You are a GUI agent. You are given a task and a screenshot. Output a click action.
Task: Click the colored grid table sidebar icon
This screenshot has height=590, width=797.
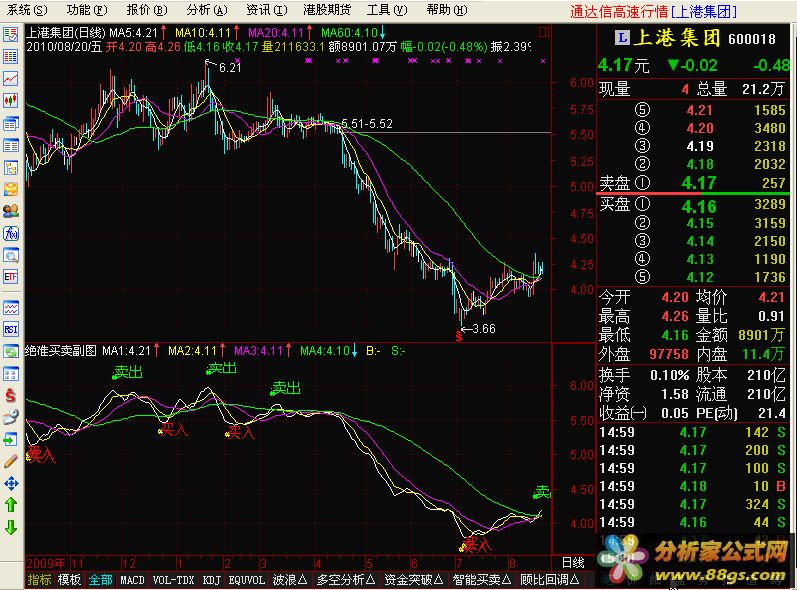[x=11, y=56]
